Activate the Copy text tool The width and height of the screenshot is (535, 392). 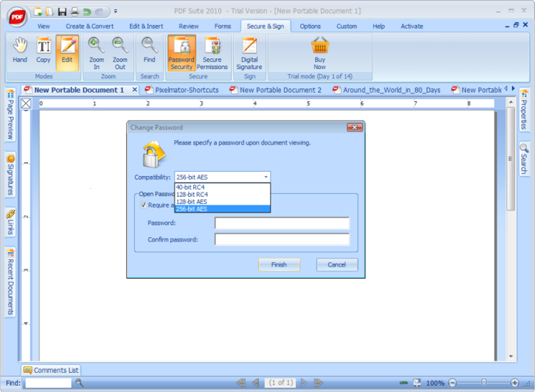[44, 52]
